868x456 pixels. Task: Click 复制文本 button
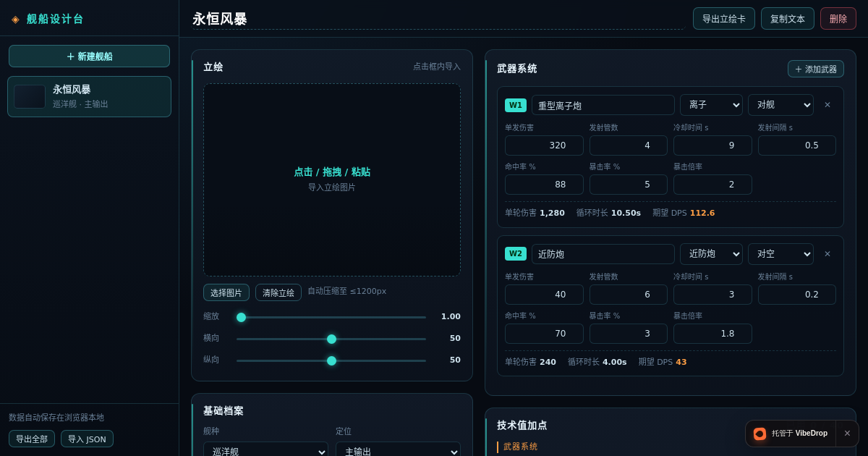point(788,19)
